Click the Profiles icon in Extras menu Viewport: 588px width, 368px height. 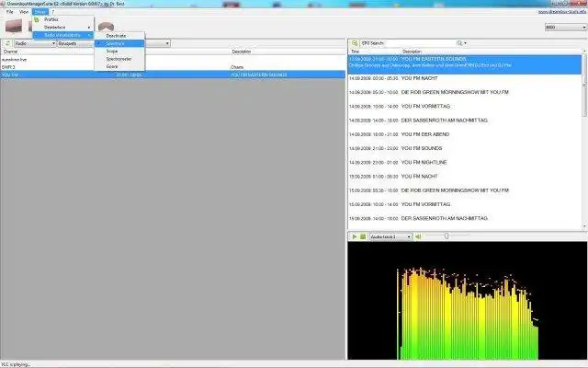coord(37,19)
